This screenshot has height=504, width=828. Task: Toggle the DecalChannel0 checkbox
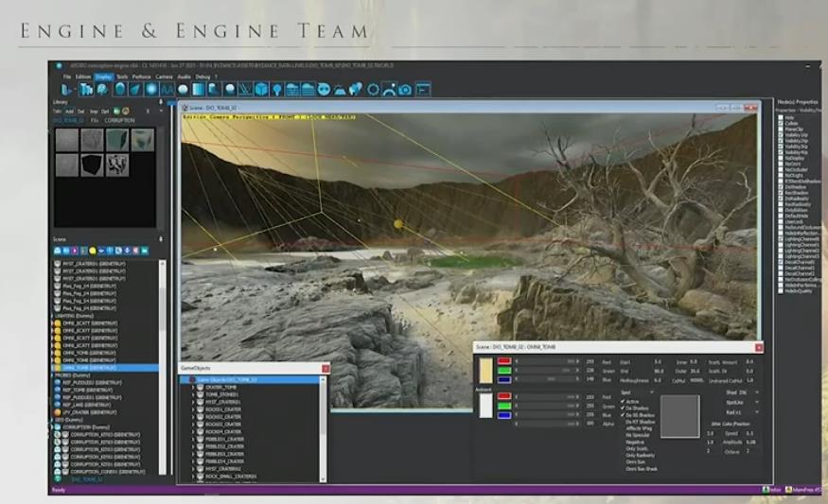(781, 262)
